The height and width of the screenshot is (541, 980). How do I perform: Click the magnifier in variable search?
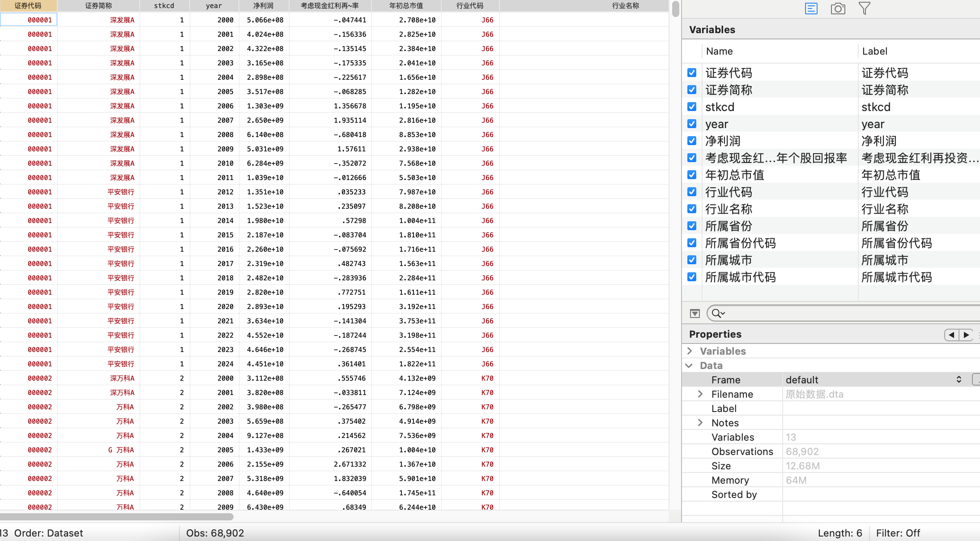(717, 313)
